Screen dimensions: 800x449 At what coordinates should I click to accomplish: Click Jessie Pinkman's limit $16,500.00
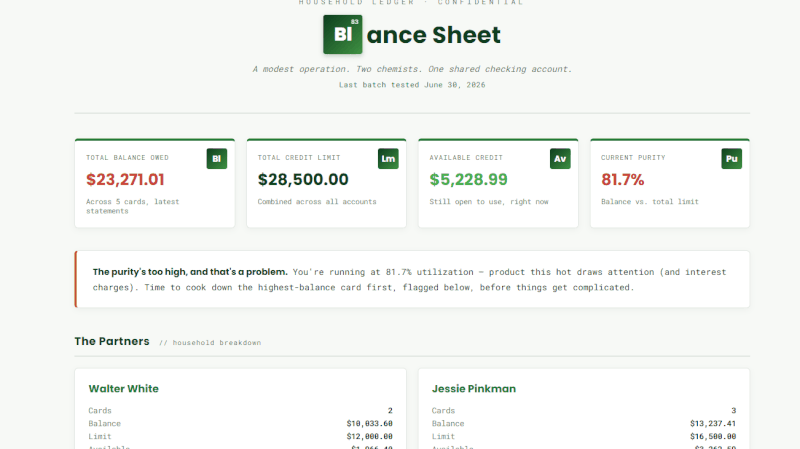[713, 436]
